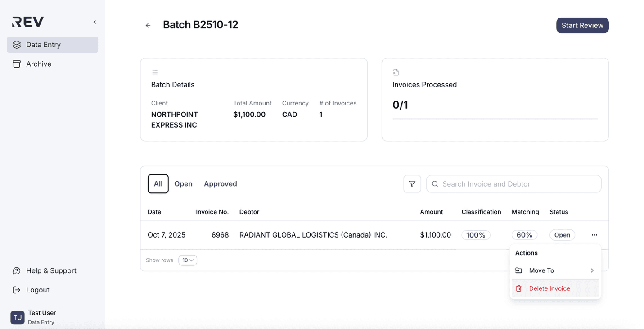Click the RADIANT GLOBAL LOGISTICS invoice row
Screen dimensions: 644x329
313,235
